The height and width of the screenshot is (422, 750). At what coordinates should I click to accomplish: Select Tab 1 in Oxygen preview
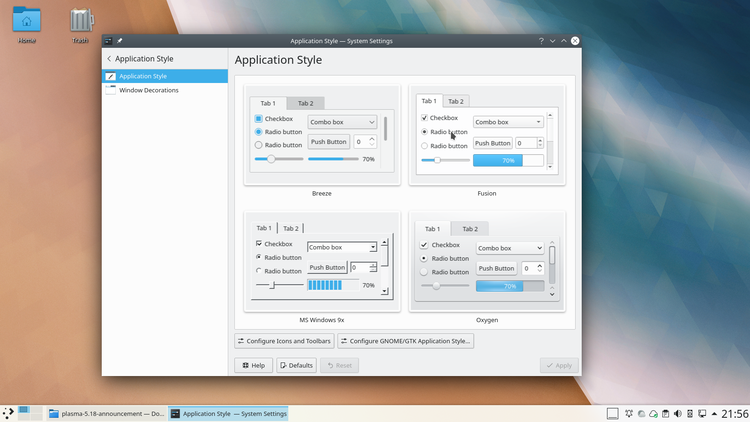pyautogui.click(x=432, y=229)
